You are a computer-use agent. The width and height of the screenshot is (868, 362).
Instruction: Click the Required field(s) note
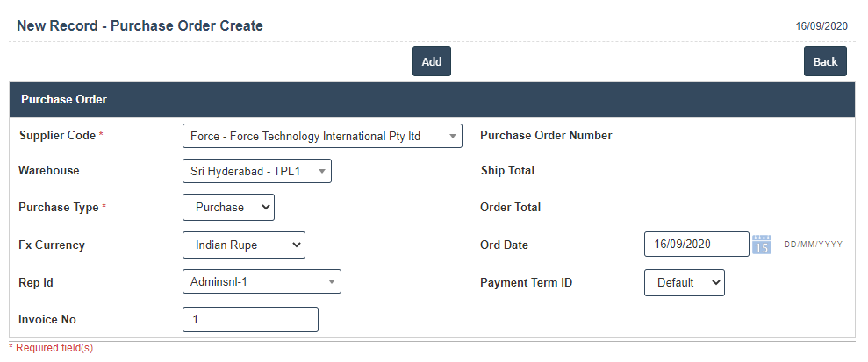(51, 348)
